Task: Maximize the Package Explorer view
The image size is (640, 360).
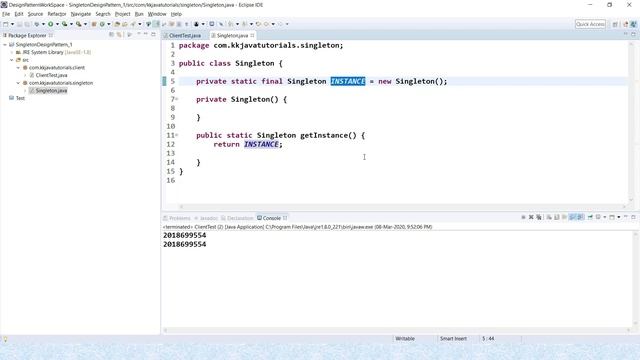Action: pos(153,35)
